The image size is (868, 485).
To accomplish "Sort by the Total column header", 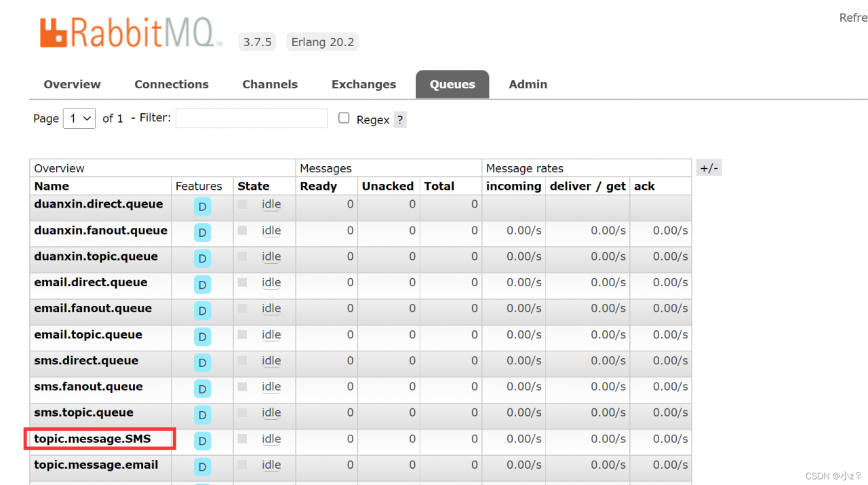I will point(439,186).
